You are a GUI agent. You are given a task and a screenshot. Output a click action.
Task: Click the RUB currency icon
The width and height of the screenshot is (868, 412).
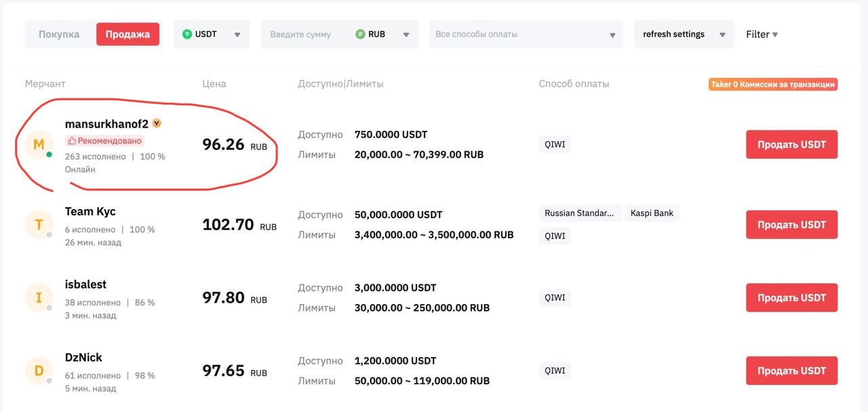(x=360, y=35)
